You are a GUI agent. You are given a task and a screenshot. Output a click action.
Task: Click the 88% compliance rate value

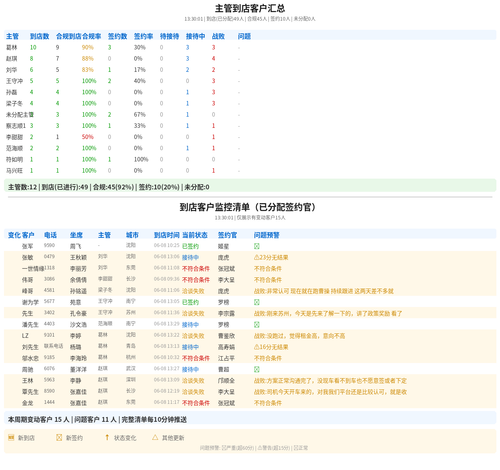pos(88,59)
